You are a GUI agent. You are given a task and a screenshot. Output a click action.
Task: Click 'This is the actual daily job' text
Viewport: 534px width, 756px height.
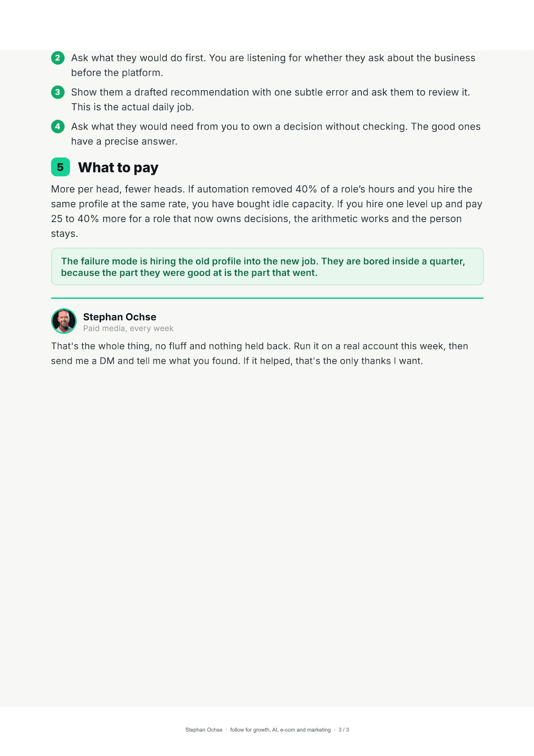click(132, 107)
